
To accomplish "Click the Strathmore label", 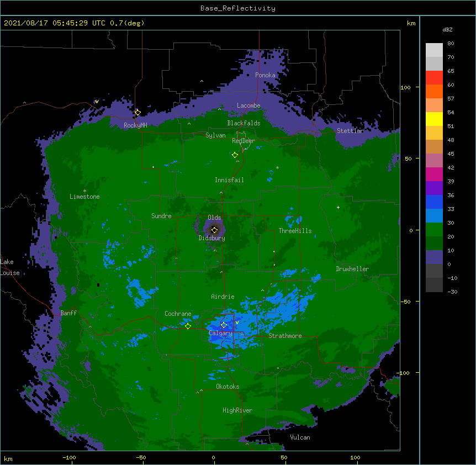I will click(x=285, y=336).
